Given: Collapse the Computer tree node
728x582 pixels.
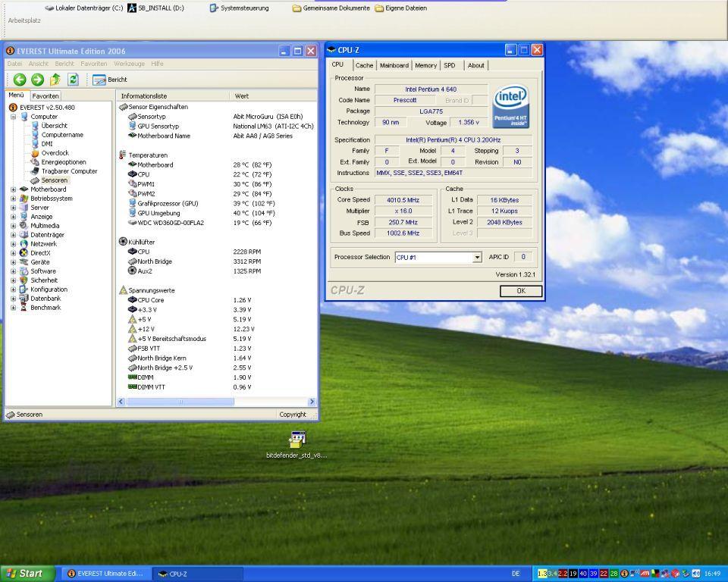Looking at the screenshot, I should point(14,117).
